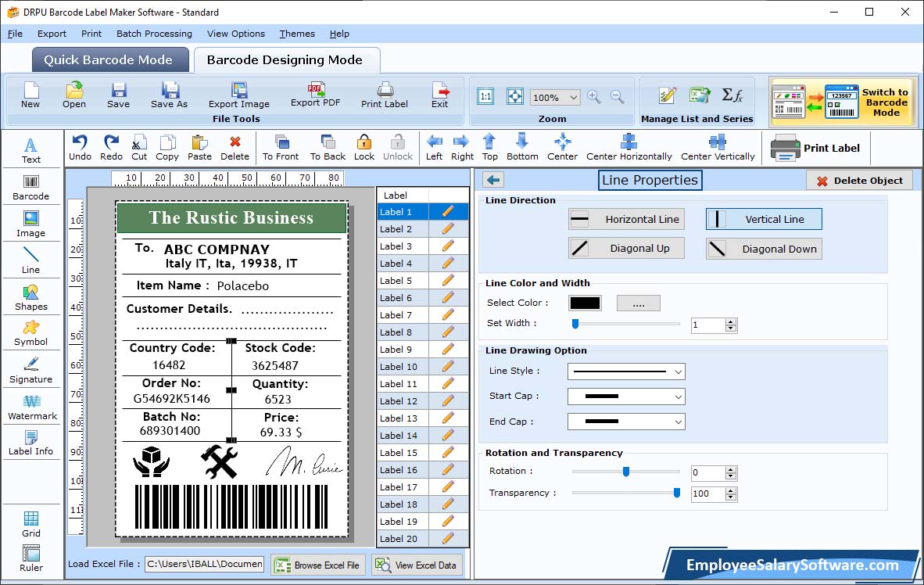Viewport: 924px width, 585px height.
Task: Click the fit-to-window zoom icon
Action: [515, 97]
